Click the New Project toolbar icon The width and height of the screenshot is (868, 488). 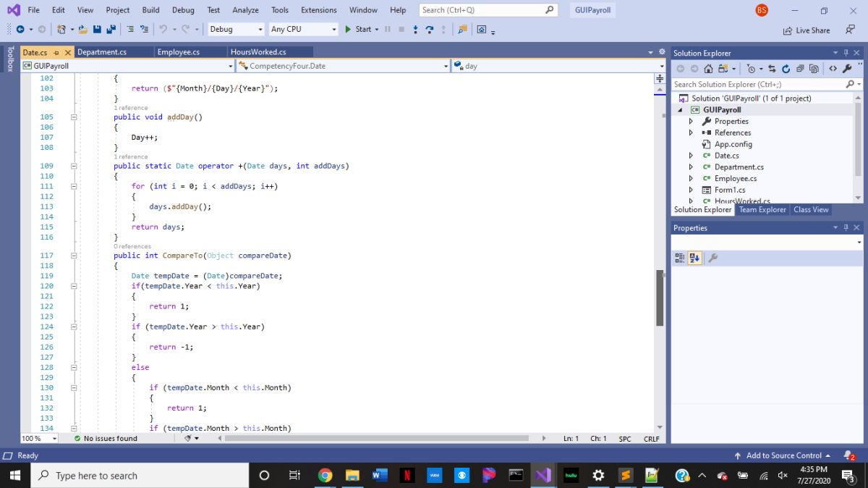pyautogui.click(x=61, y=30)
